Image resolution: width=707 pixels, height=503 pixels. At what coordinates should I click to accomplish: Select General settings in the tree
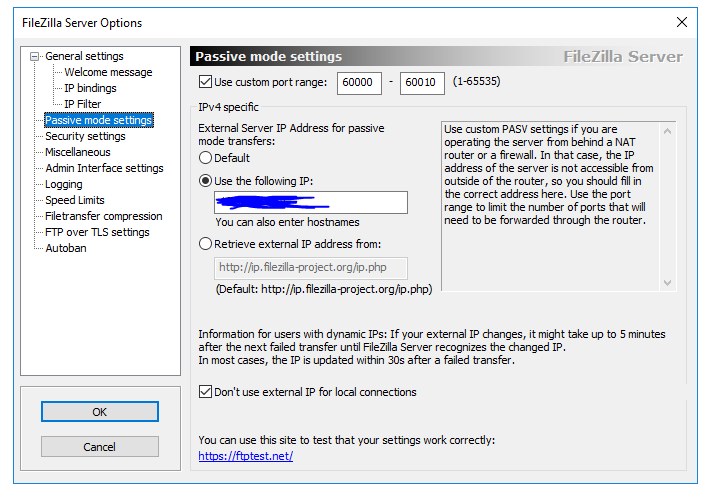coord(84,56)
